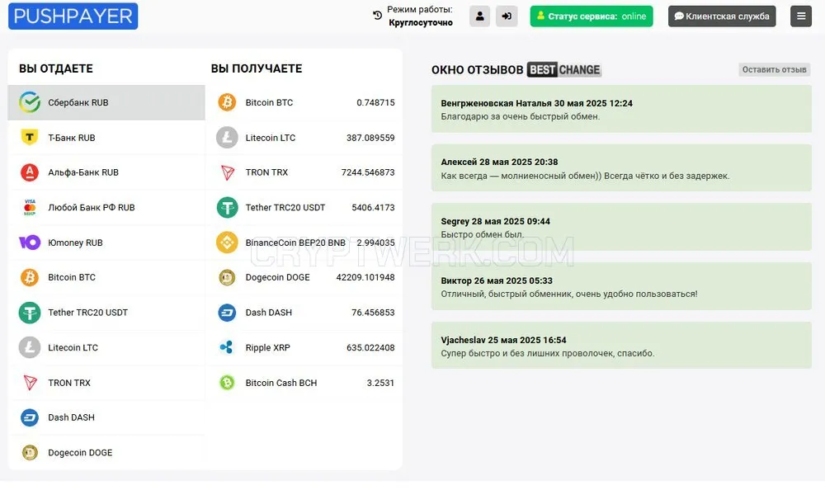Click the Visa/Mastercard icon for Любой Банк
825x504 pixels.
coord(30,207)
